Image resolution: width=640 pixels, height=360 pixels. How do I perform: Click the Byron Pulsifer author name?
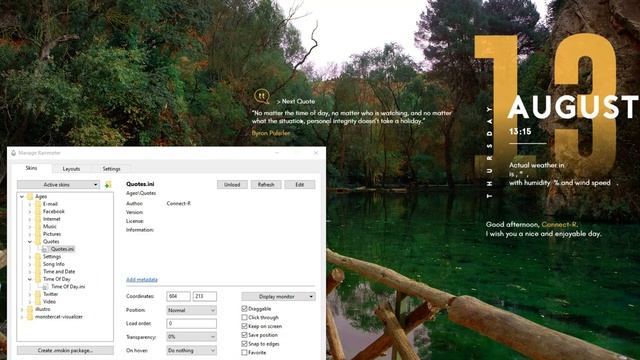point(271,133)
